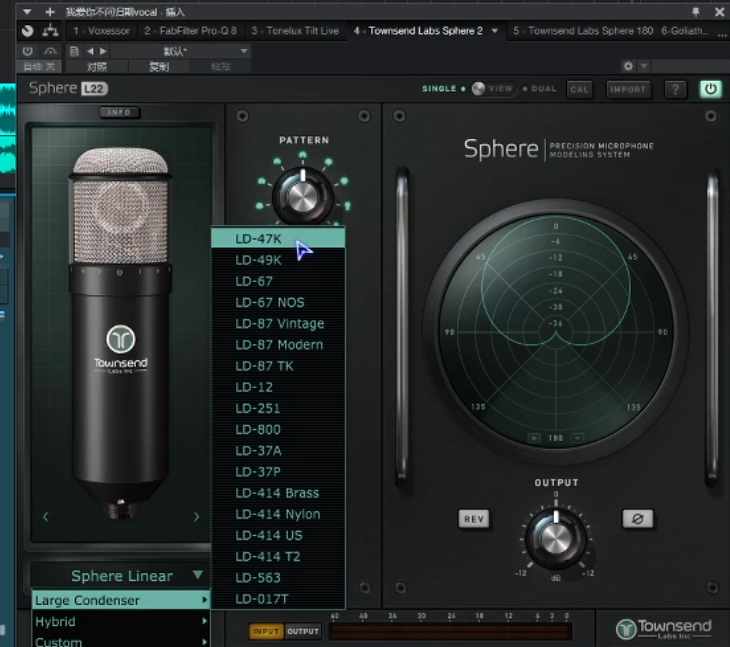Switch to the 1 - Voxessor tab

coord(101,31)
